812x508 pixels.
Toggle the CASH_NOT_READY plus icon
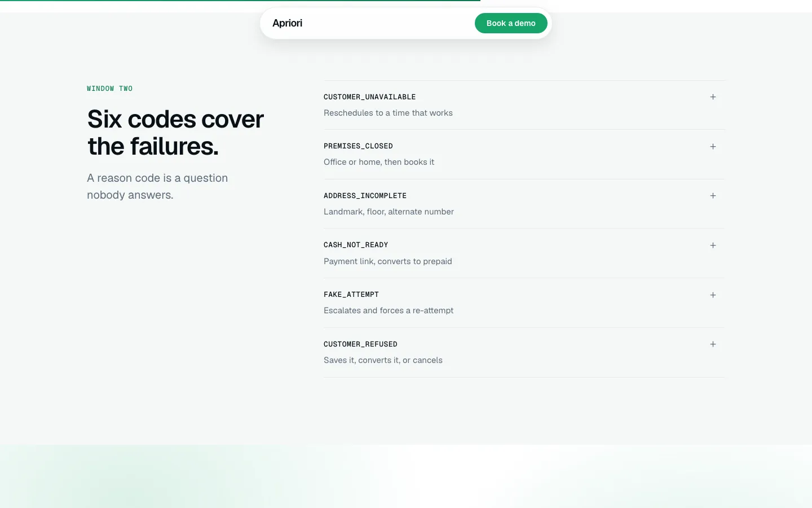coord(713,246)
